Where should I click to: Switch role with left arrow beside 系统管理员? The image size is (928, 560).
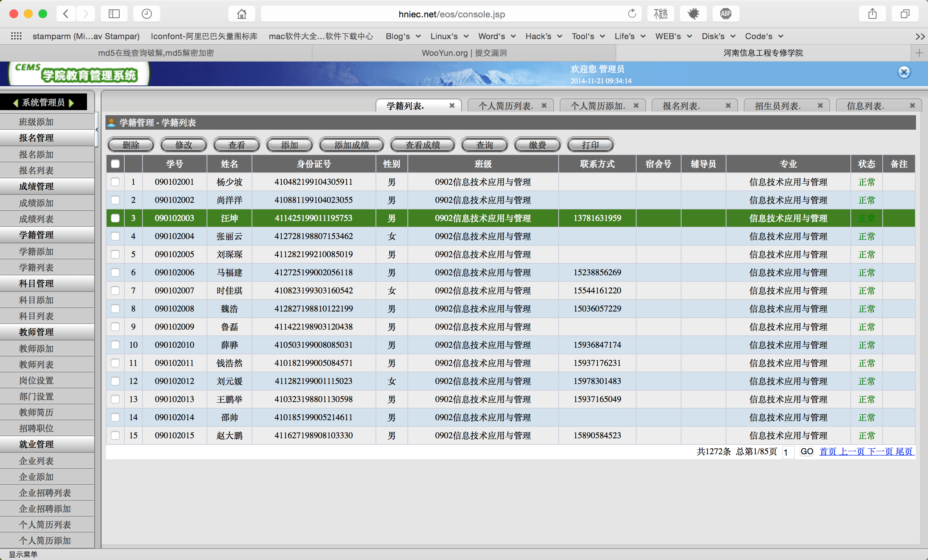point(16,103)
